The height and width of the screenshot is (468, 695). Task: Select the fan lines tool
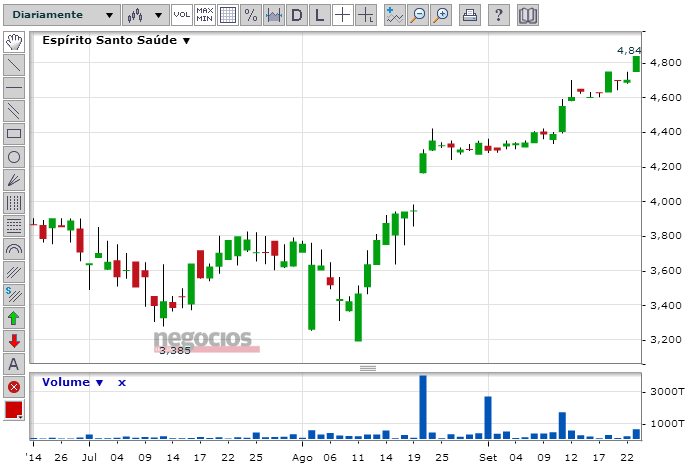14,180
